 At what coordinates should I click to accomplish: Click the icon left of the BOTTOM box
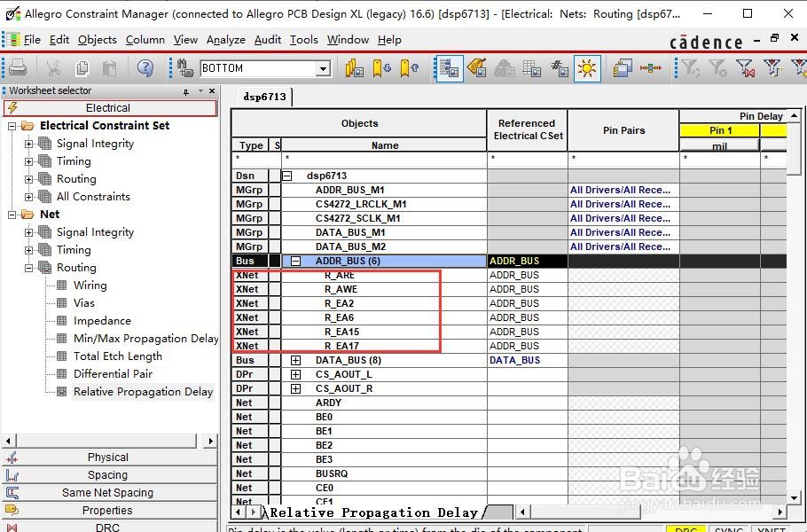point(185,68)
